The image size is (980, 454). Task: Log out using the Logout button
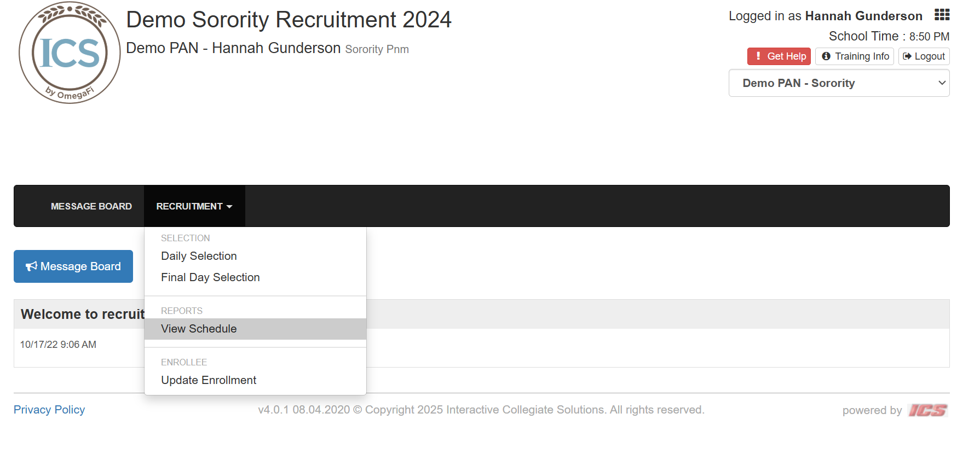924,56
